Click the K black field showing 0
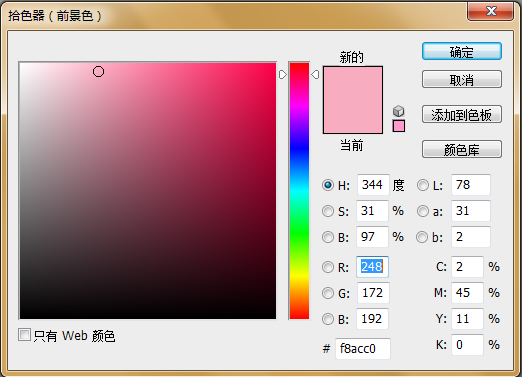 (467, 345)
